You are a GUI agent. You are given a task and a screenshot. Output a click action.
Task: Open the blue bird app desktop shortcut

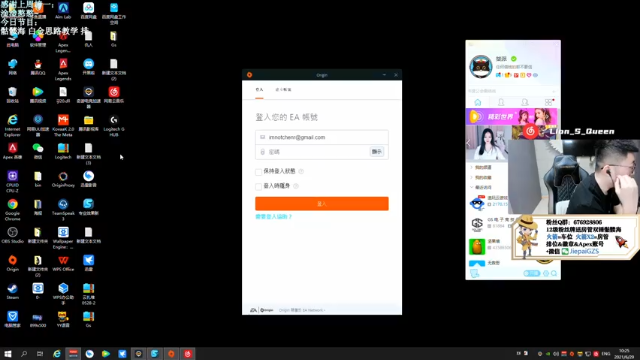[89, 263]
